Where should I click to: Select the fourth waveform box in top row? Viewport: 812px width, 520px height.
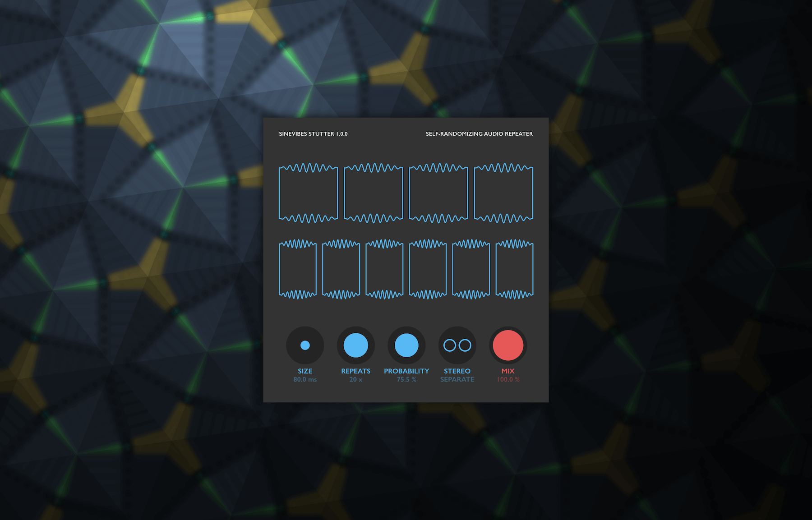503,193
